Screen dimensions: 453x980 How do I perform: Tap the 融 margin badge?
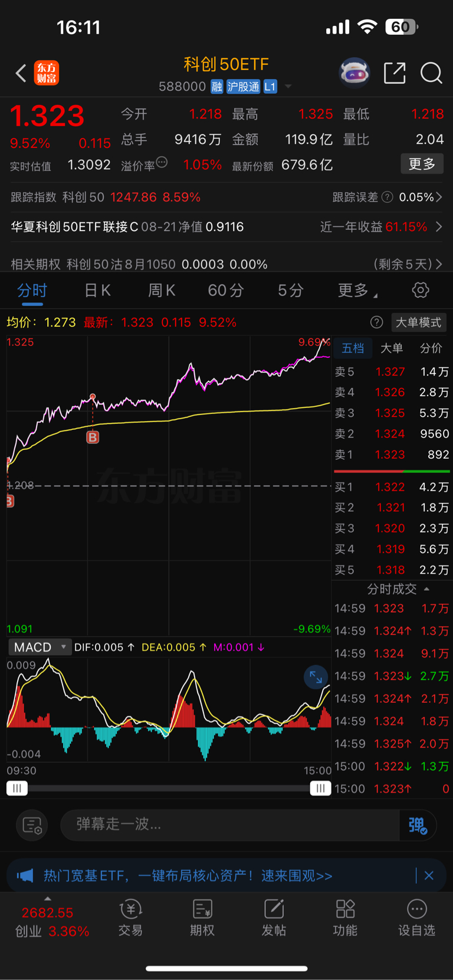tap(216, 87)
